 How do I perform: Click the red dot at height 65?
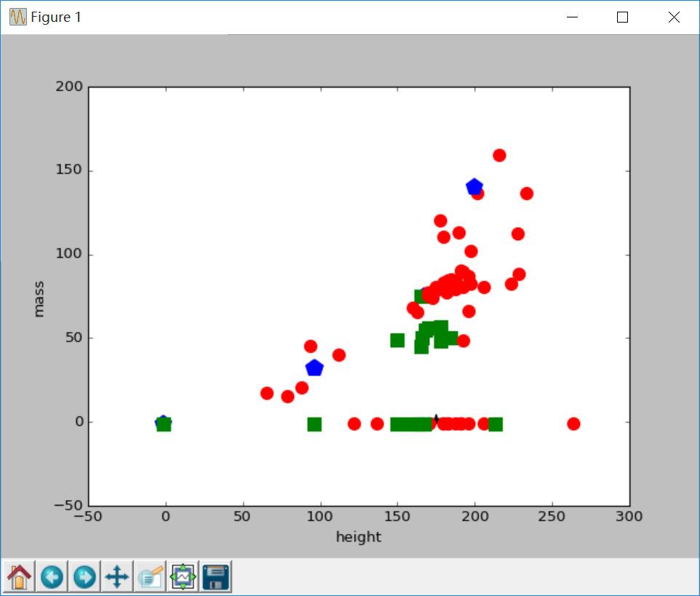click(267, 393)
